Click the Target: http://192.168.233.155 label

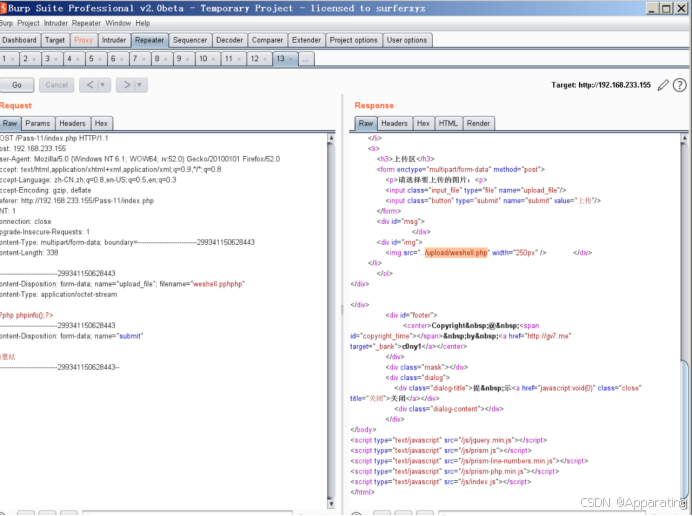click(601, 85)
